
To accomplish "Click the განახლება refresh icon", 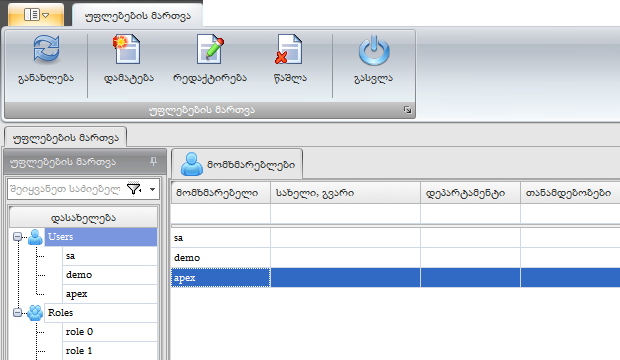I will tap(46, 49).
